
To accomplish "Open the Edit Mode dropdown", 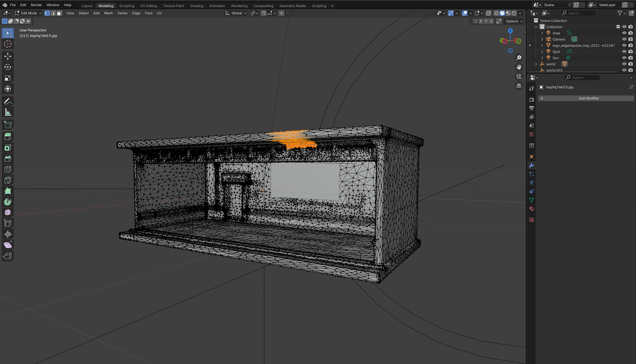I will pyautogui.click(x=28, y=13).
